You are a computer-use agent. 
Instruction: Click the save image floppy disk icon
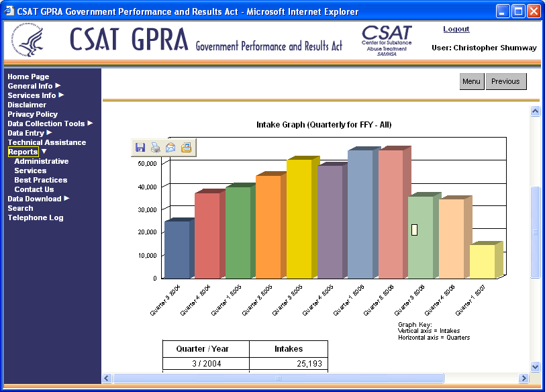tap(140, 148)
